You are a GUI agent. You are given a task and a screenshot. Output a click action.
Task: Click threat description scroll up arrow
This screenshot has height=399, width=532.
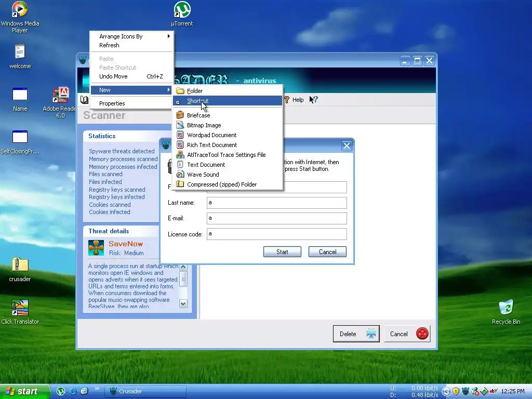[183, 267]
